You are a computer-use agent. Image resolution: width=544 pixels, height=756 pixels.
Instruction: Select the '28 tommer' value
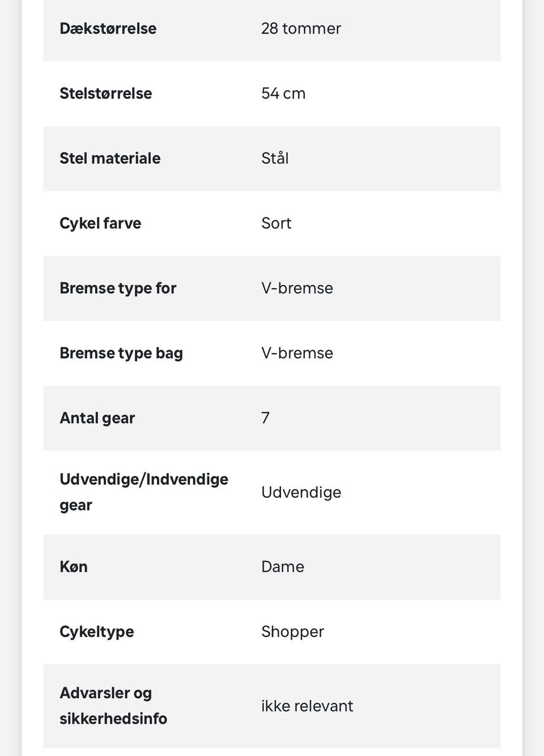301,28
